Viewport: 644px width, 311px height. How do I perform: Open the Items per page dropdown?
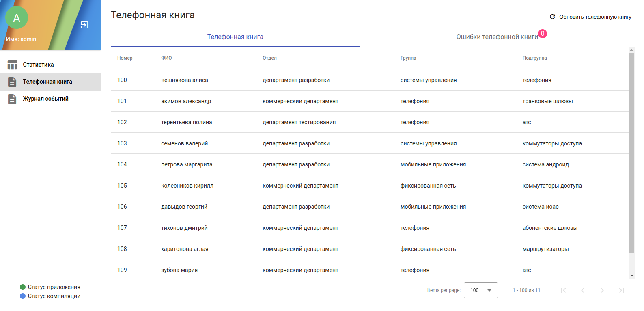pyautogui.click(x=480, y=290)
